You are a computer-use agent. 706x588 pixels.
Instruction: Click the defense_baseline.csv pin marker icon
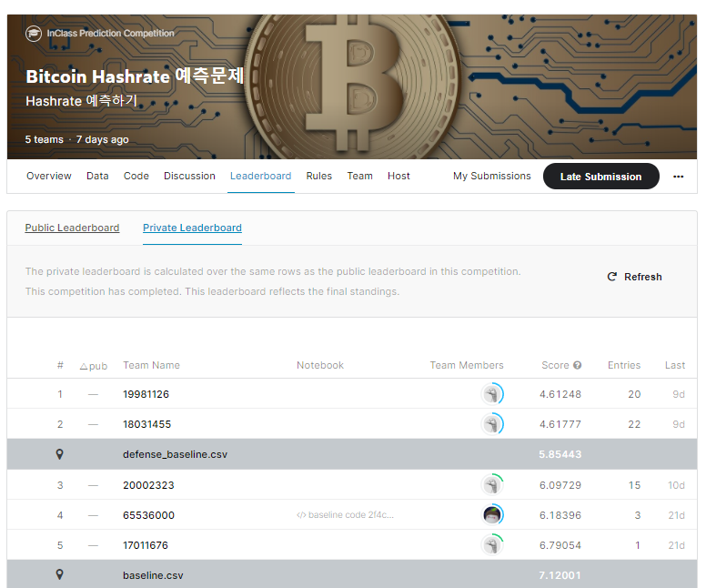click(x=60, y=454)
